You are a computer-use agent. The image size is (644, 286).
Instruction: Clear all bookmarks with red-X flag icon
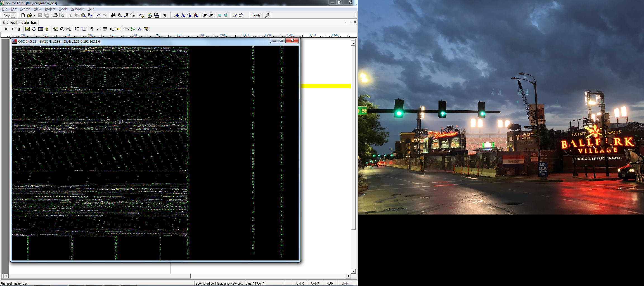[x=196, y=15]
